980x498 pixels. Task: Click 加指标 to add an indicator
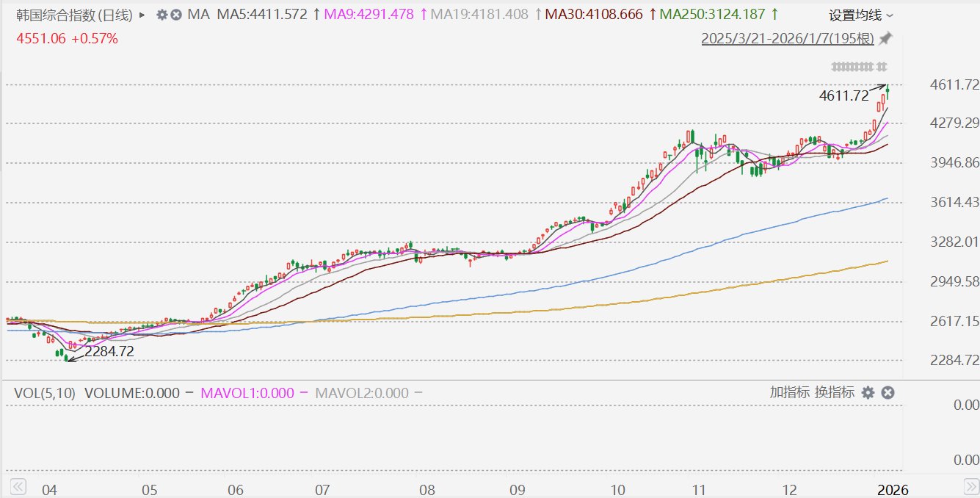click(x=790, y=392)
